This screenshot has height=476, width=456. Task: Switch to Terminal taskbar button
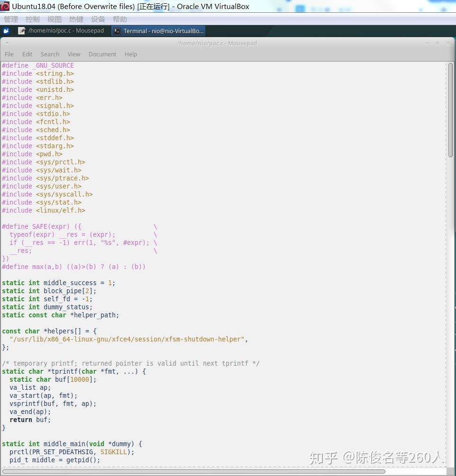click(158, 31)
